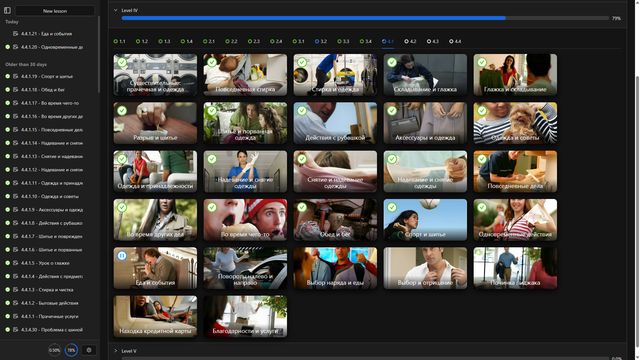
Task: Click lesson icon of 4.4.1.19 Спорт и шитье
Action: [x=16, y=76]
